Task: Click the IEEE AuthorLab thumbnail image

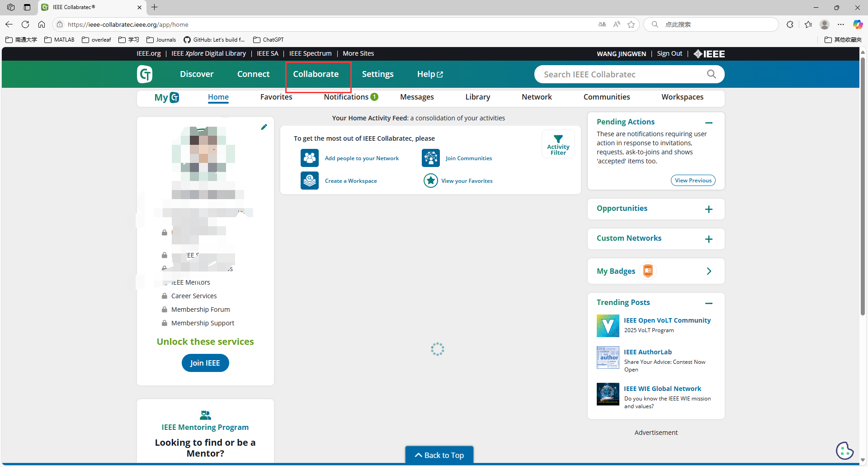Action: 608,357
